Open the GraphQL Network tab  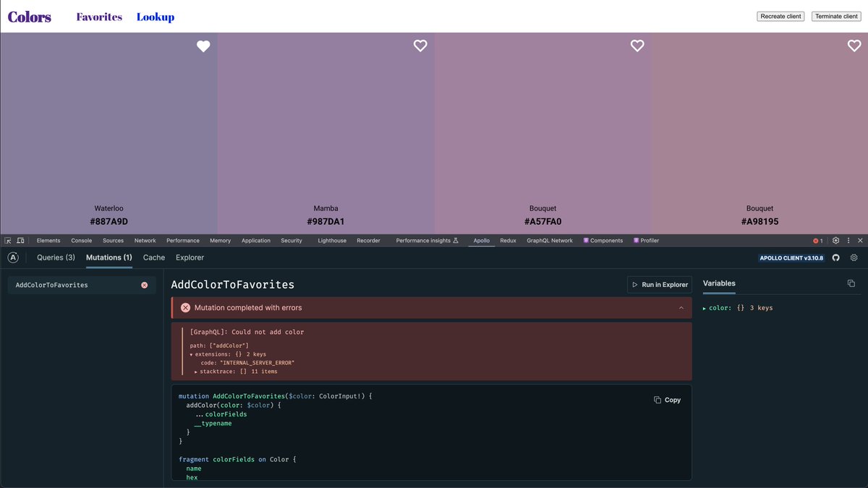pyautogui.click(x=550, y=241)
